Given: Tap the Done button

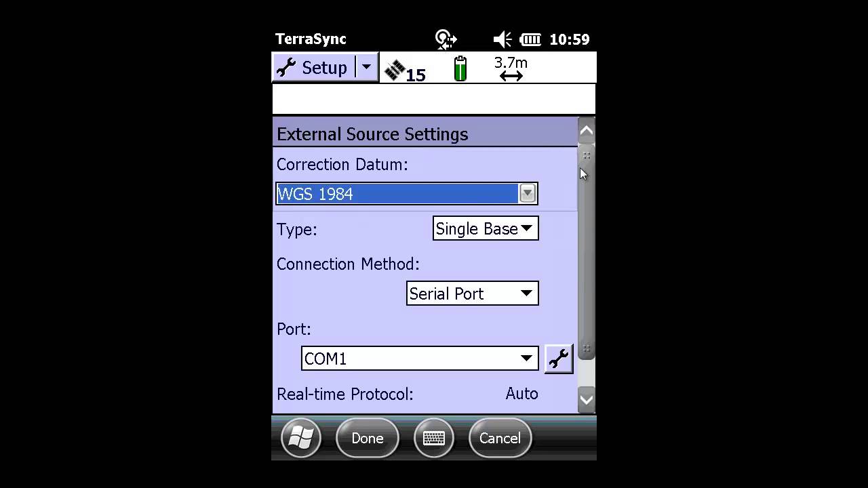Looking at the screenshot, I should (x=368, y=438).
